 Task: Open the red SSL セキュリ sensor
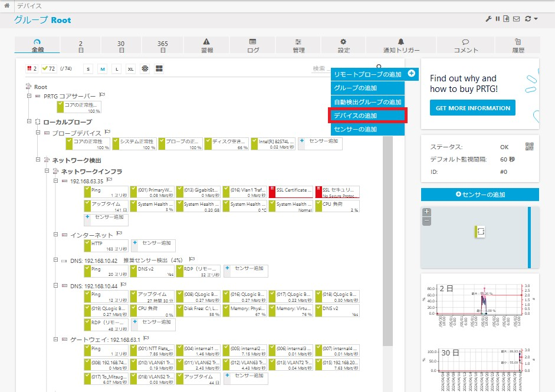[337, 192]
